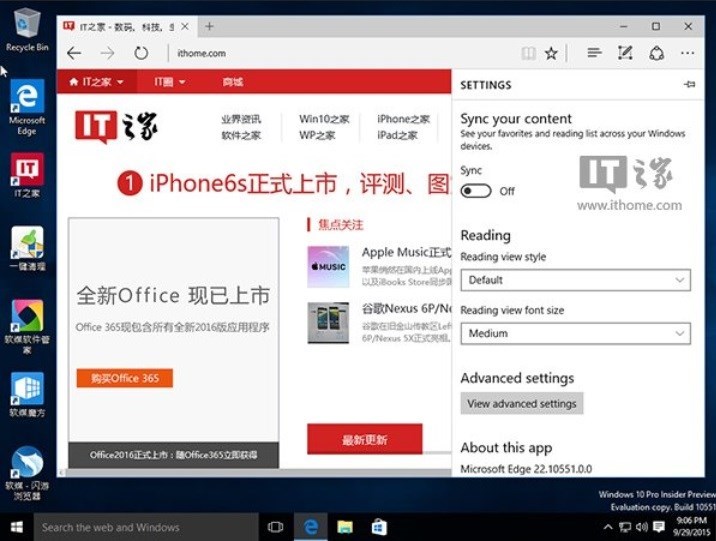
Task: Open Reading view book icon
Action: 529,53
